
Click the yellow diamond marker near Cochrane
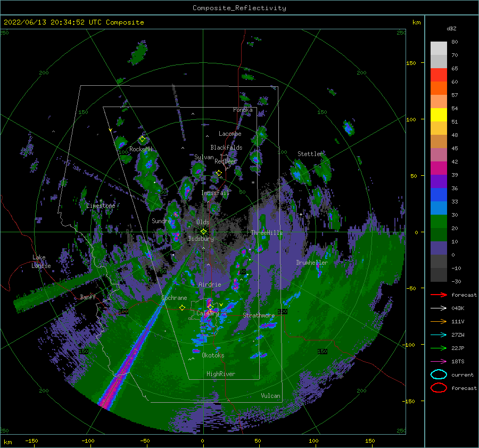(x=183, y=308)
